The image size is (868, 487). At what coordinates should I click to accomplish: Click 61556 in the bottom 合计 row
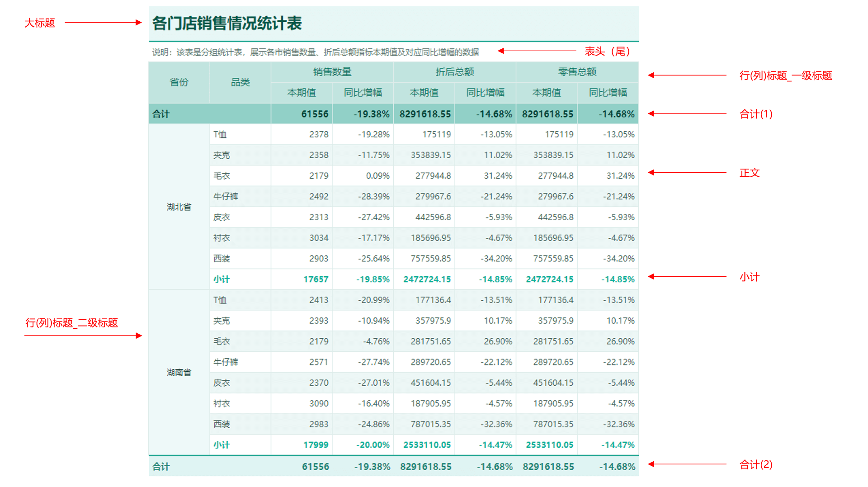[316, 467]
